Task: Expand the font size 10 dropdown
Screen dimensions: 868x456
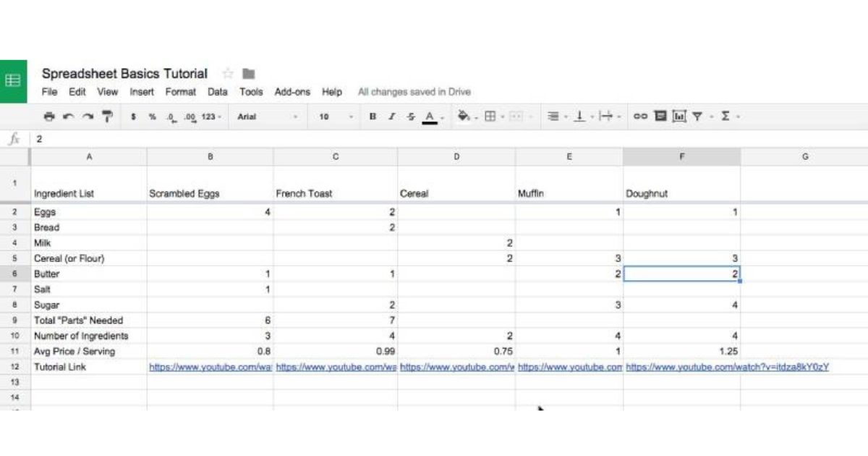Action: (336, 117)
